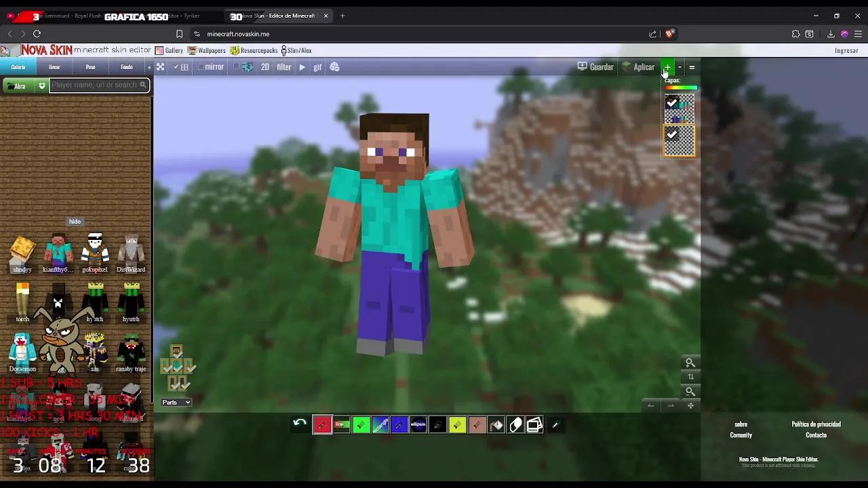The width and height of the screenshot is (868, 488).
Task: Switch to 2D view
Action: [265, 66]
